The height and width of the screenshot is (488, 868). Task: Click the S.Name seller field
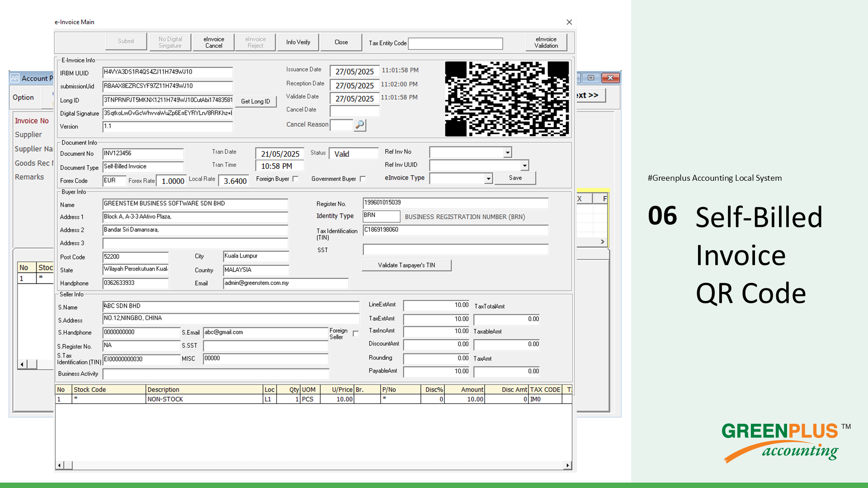pos(231,307)
